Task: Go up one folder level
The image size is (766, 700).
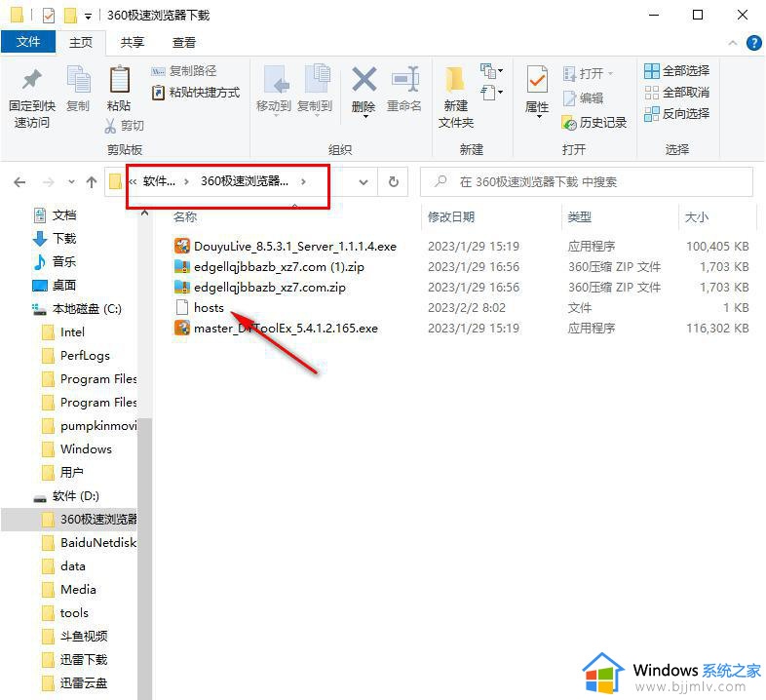Action: 92,182
